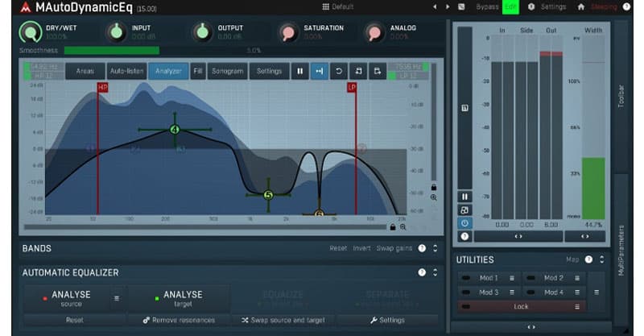Open the EQ graph Settings button

[269, 71]
